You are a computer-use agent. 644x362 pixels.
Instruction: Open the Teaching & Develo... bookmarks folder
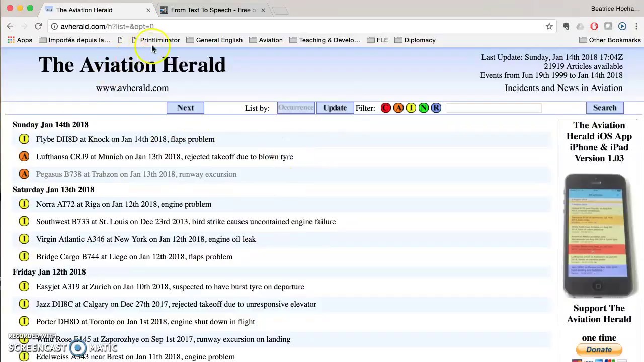tap(325, 40)
